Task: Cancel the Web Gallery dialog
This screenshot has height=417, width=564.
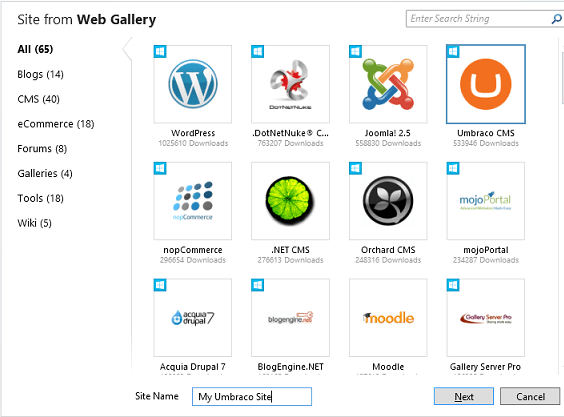Action: (x=530, y=396)
